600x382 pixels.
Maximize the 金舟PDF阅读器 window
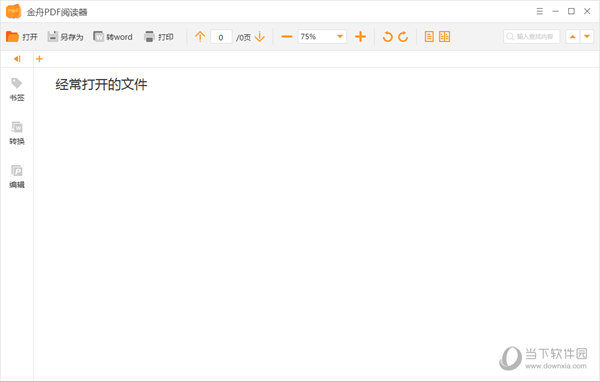pyautogui.click(x=571, y=11)
